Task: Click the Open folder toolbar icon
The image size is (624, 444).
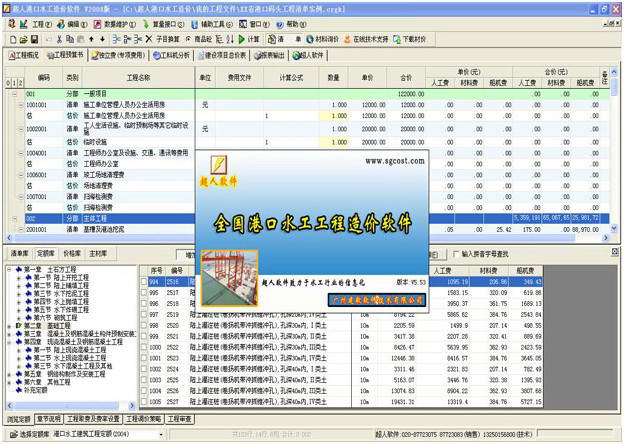Action: point(23,39)
